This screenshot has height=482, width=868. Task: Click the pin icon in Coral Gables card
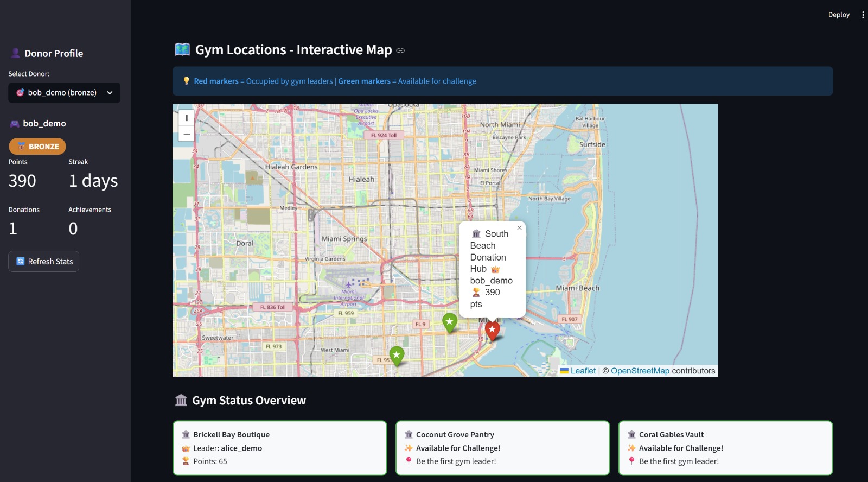click(631, 461)
